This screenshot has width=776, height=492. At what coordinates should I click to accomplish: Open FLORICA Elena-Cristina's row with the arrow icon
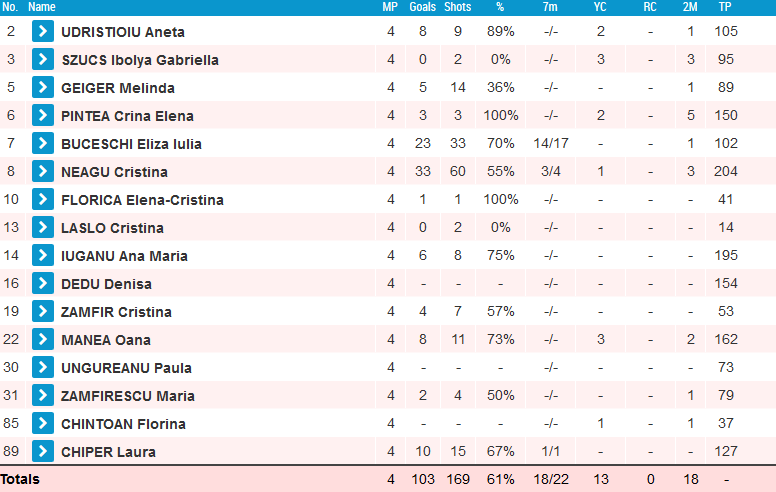pyautogui.click(x=43, y=199)
